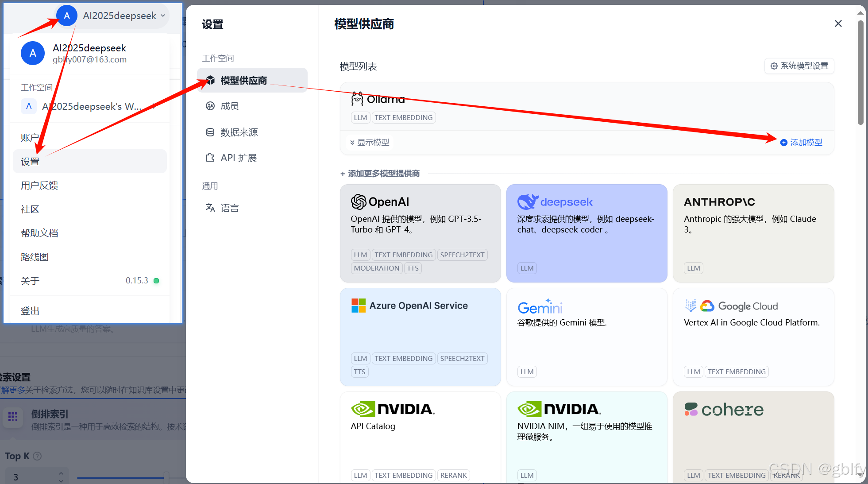Viewport: 868px width, 484px height.
Task: Click the Top K help question icon
Action: (x=38, y=456)
